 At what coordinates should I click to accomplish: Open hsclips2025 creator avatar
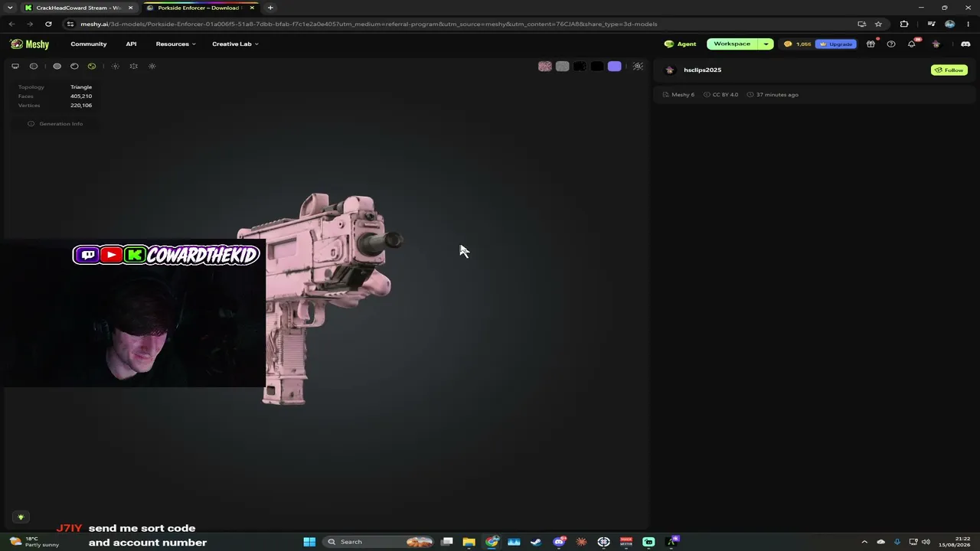670,70
